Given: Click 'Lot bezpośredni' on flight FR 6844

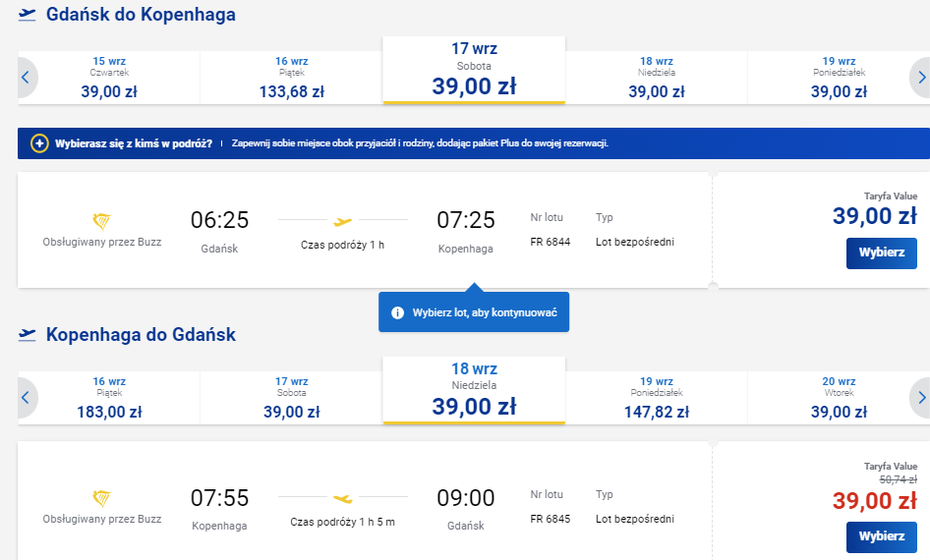Looking at the screenshot, I should [x=635, y=242].
